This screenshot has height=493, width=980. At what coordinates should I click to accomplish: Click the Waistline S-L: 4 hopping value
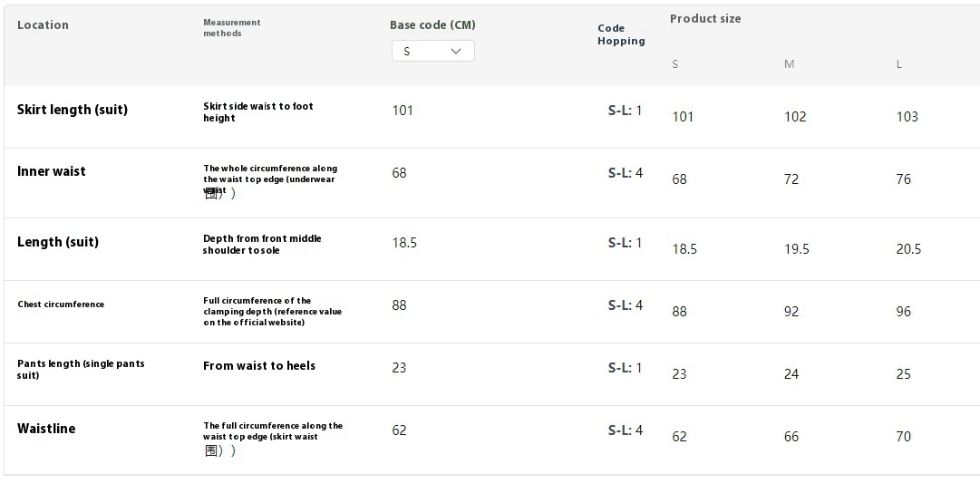[626, 430]
